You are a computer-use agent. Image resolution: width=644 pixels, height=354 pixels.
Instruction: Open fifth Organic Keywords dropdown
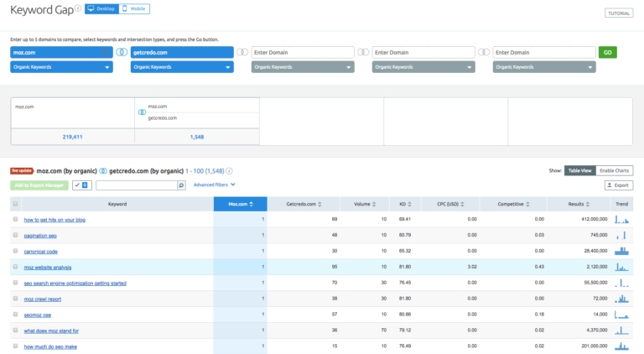click(544, 67)
